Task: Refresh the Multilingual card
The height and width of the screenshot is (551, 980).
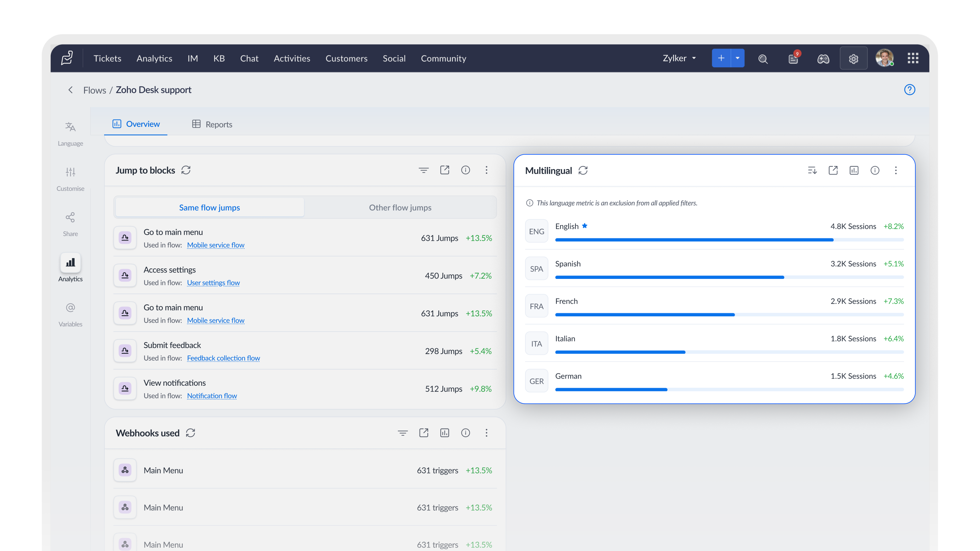Action: point(583,170)
